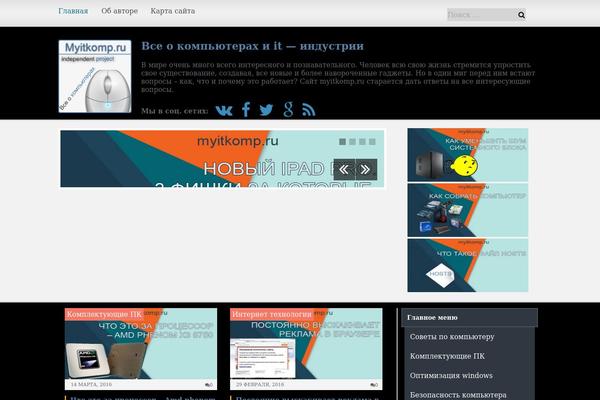Click comments icon on the browser ads article
Image resolution: width=600 pixels, height=400 pixels.
tap(374, 385)
